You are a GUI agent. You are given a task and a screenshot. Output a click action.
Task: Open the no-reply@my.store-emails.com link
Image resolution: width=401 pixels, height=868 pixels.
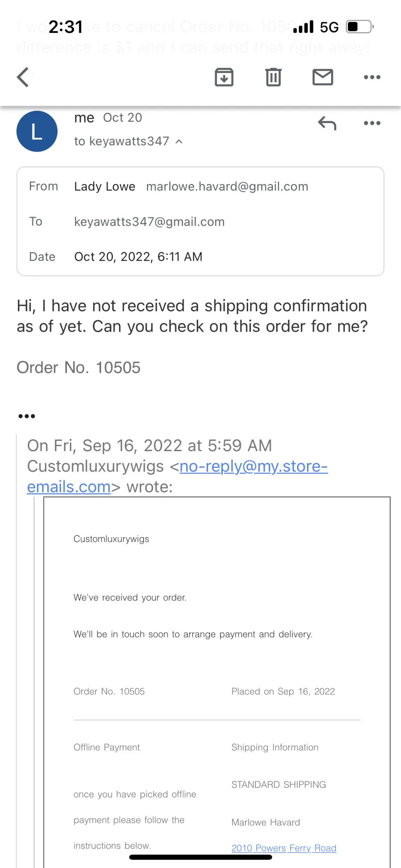pyautogui.click(x=177, y=477)
